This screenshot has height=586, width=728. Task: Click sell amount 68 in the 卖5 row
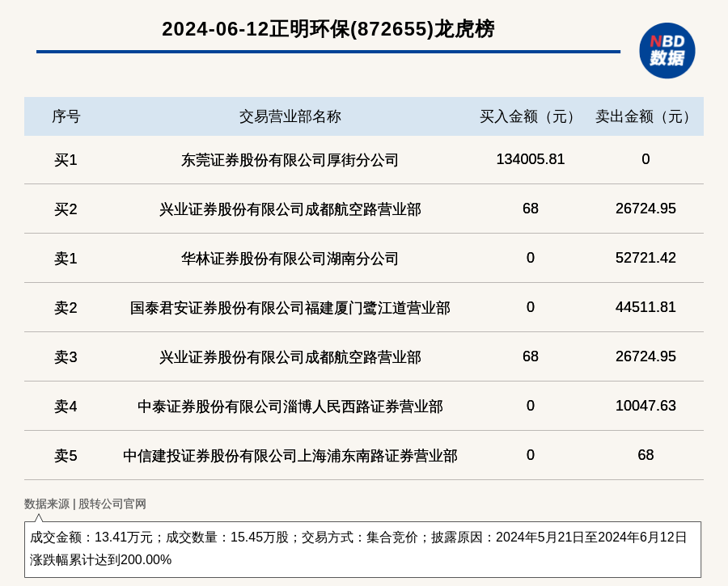point(645,455)
